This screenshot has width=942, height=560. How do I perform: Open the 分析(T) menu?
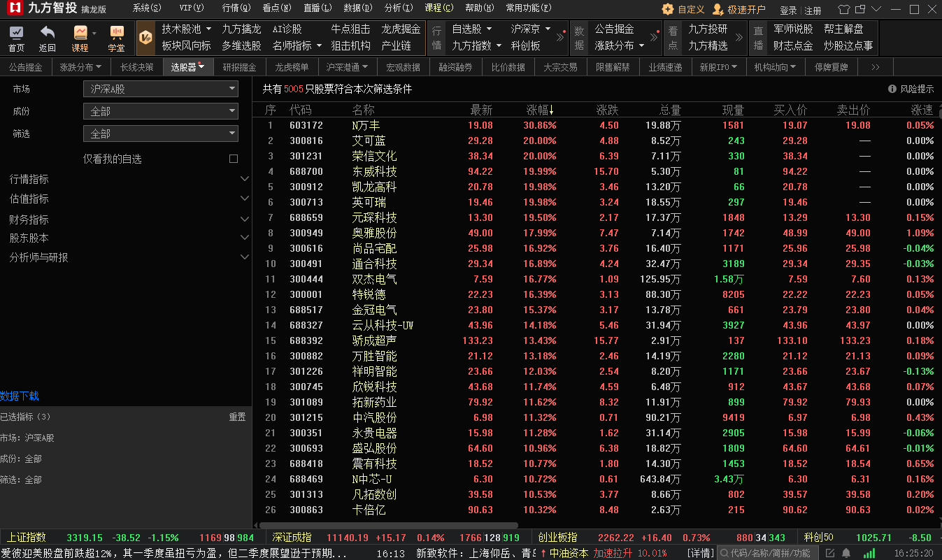[x=399, y=8]
